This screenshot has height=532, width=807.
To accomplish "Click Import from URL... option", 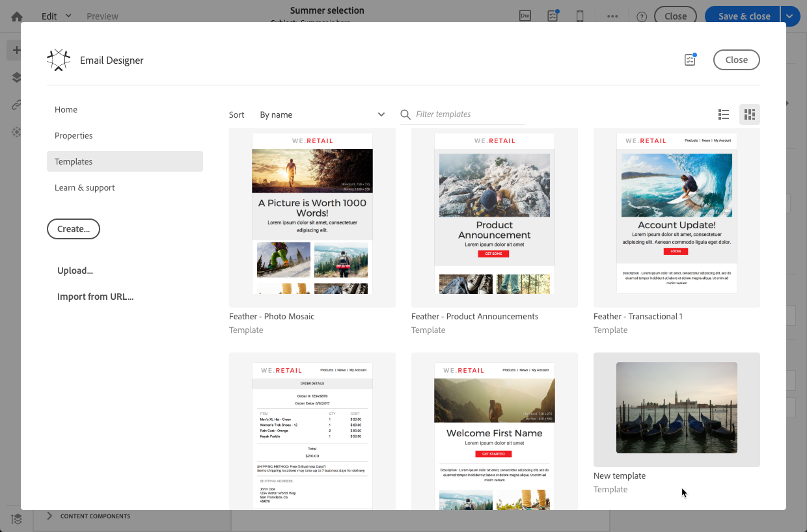I will 95,297.
